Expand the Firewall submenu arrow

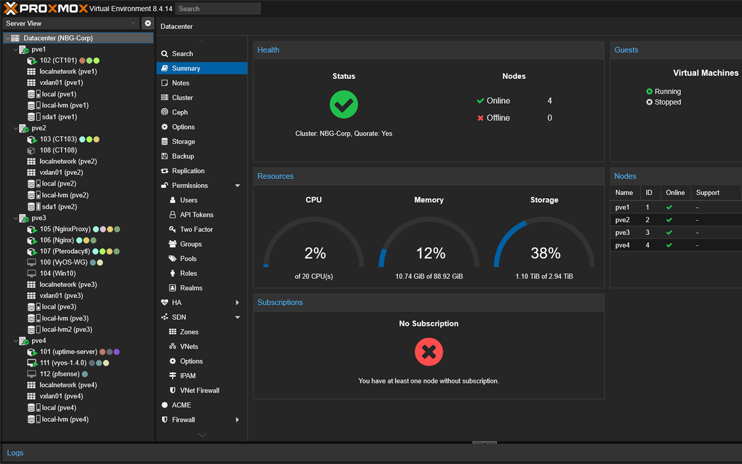237,420
